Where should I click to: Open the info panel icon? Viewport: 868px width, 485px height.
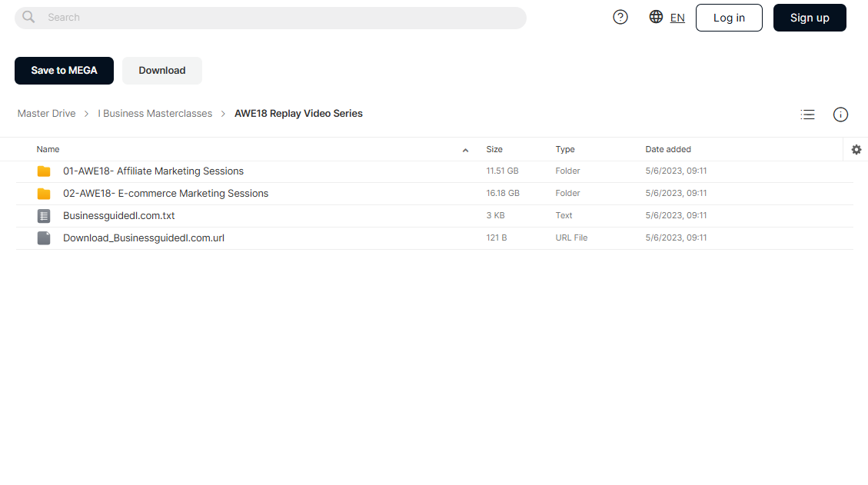[x=840, y=115]
